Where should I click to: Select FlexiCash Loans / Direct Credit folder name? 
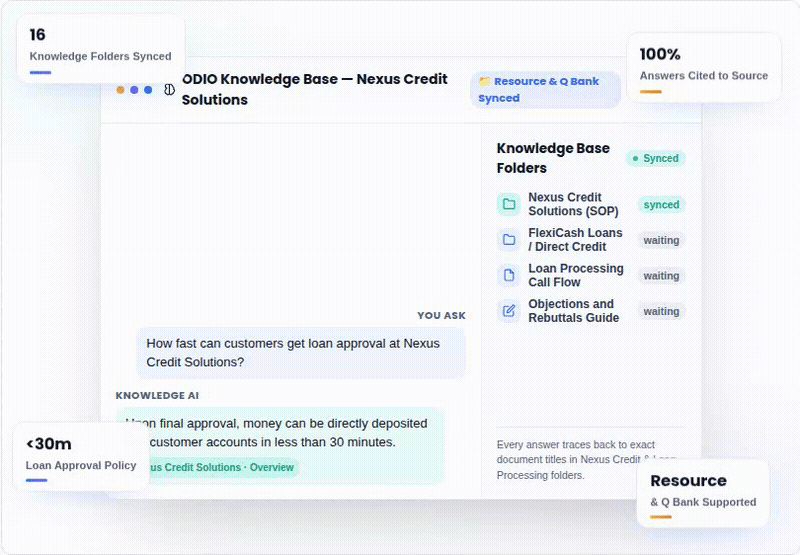pyautogui.click(x=575, y=240)
